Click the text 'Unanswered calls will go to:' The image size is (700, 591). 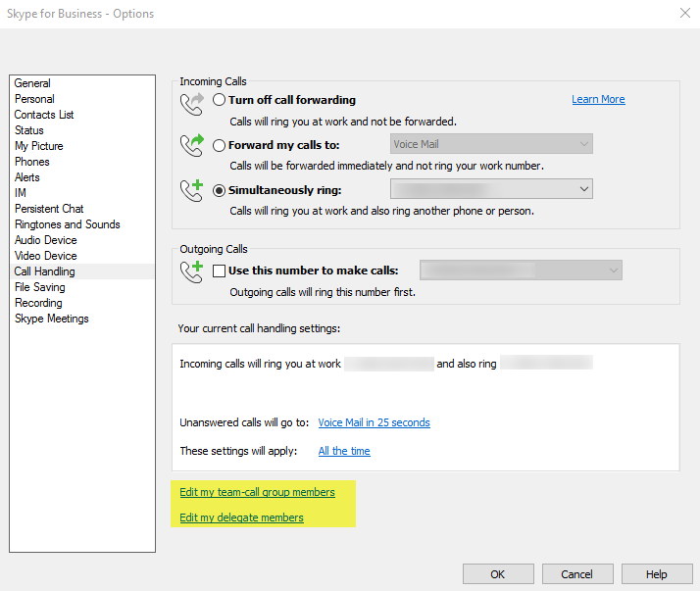244,422
